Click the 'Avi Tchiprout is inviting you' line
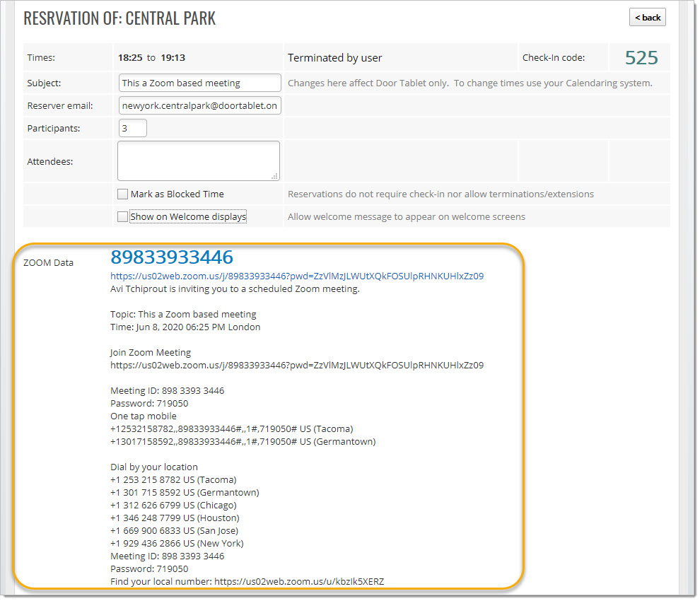Screen dimensions: 700x601 (235, 289)
